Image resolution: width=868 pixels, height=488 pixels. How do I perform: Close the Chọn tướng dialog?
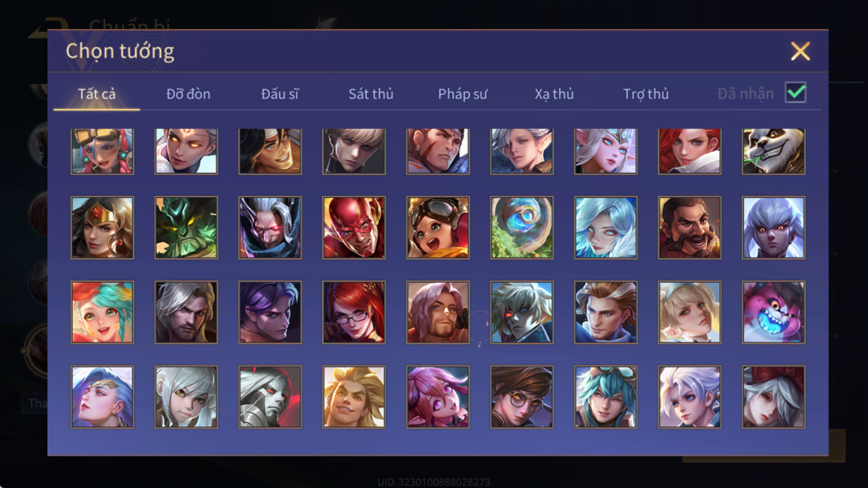(x=800, y=51)
